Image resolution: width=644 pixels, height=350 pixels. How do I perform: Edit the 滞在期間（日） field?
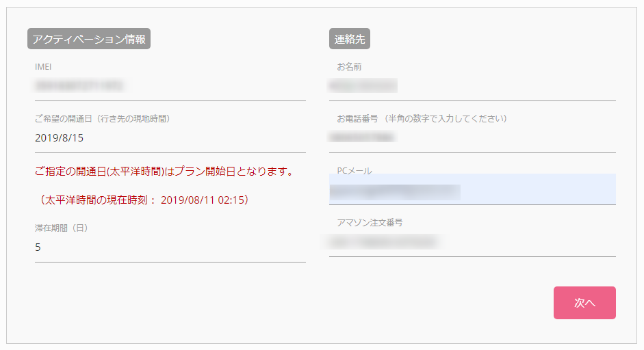pos(170,247)
